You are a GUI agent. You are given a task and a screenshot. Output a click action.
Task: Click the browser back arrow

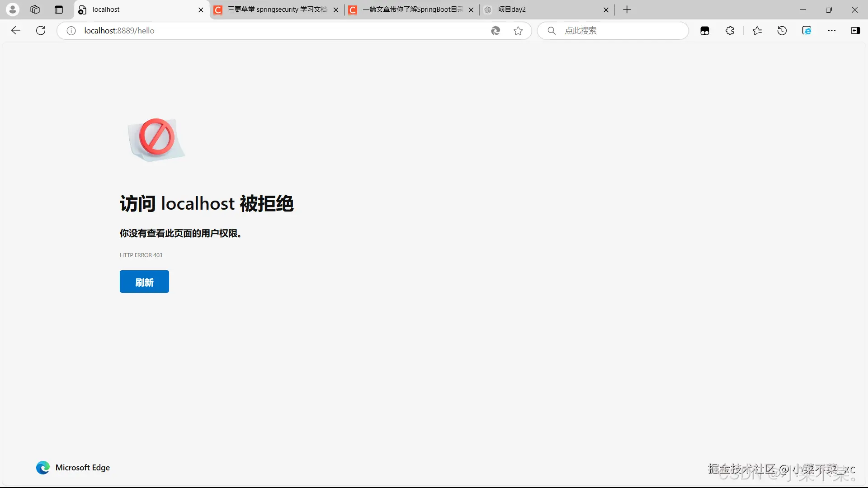pos(16,31)
